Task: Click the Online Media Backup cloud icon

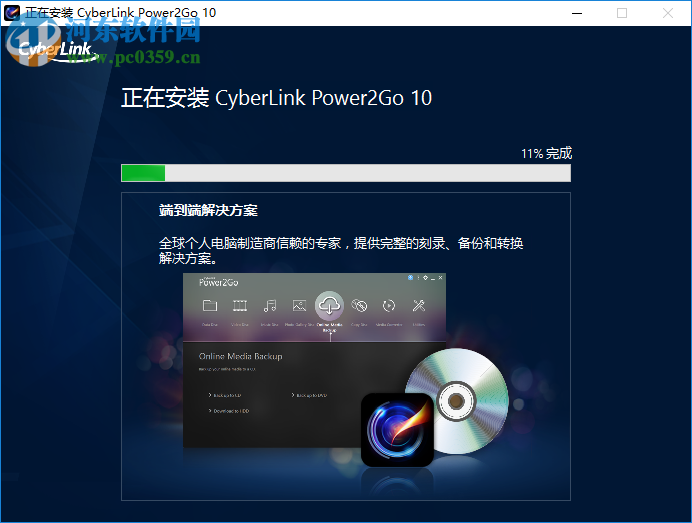Action: pos(329,305)
